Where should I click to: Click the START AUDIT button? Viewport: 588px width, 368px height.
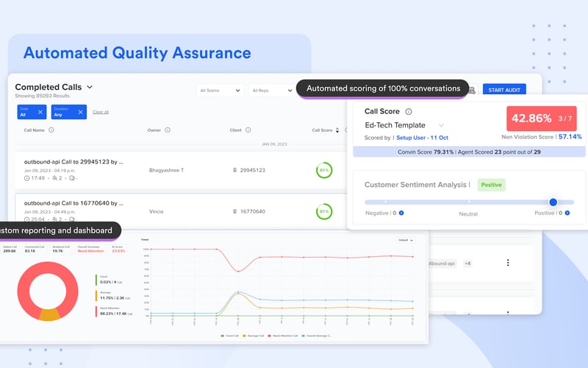pos(504,90)
